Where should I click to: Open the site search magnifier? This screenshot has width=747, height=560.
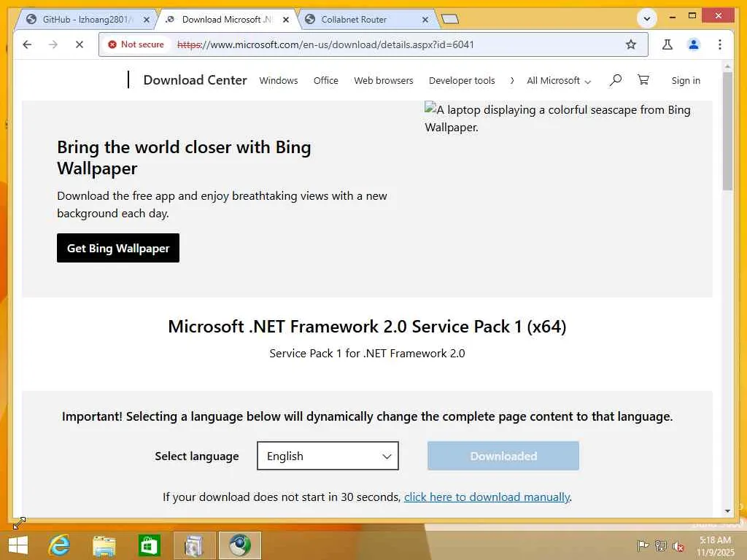point(615,80)
